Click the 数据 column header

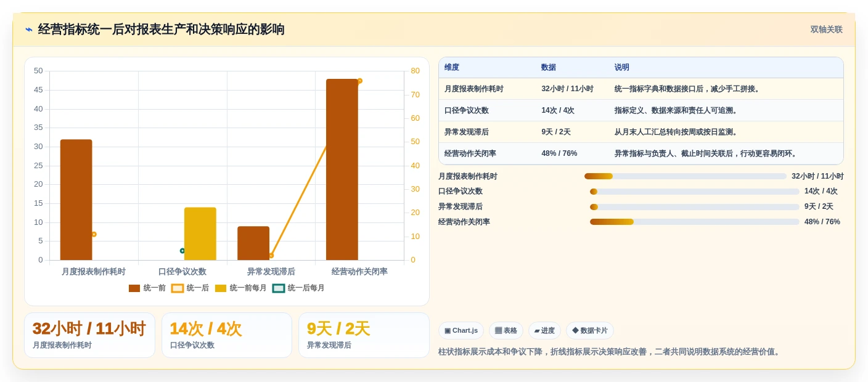pyautogui.click(x=549, y=67)
